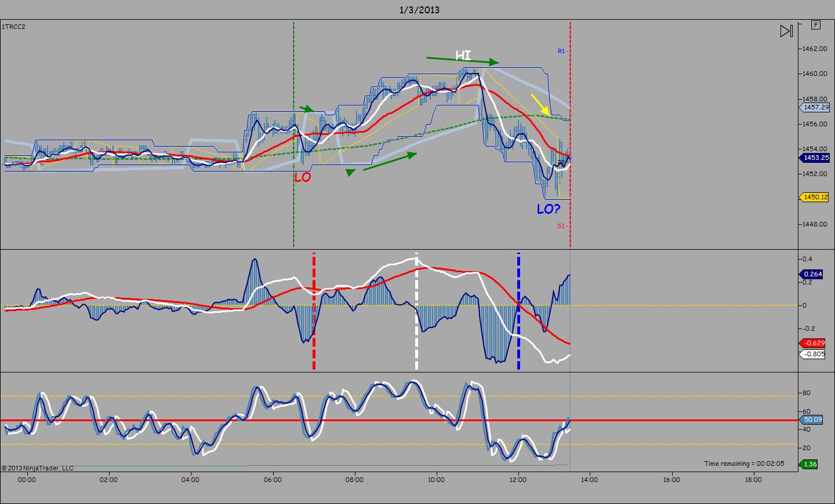Select the blue LO? annotation
This screenshot has width=835, height=504.
tap(549, 209)
